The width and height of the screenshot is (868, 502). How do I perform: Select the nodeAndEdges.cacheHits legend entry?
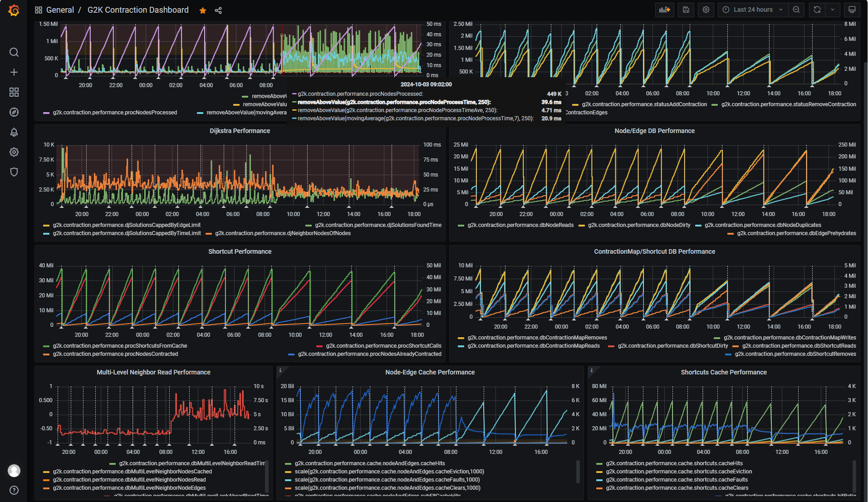370,463
